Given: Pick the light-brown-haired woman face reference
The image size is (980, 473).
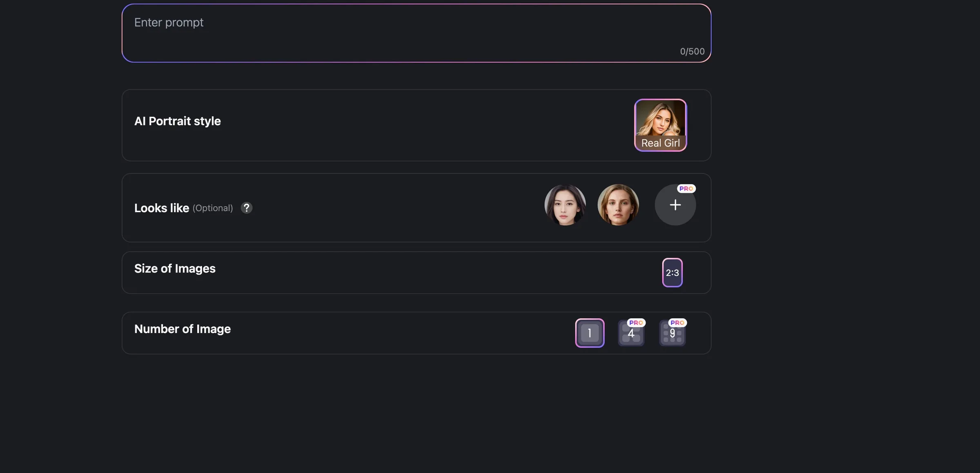Looking at the screenshot, I should (618, 205).
